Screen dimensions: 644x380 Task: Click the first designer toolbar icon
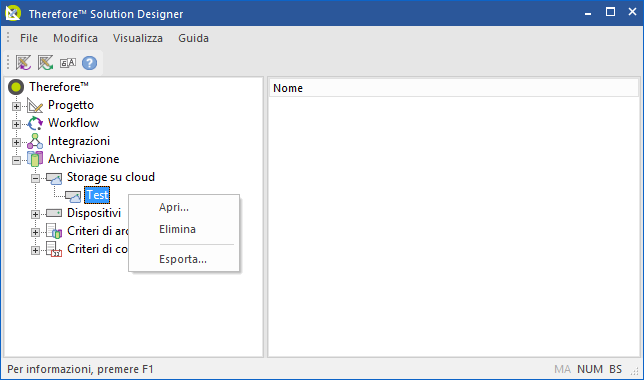pos(23,63)
